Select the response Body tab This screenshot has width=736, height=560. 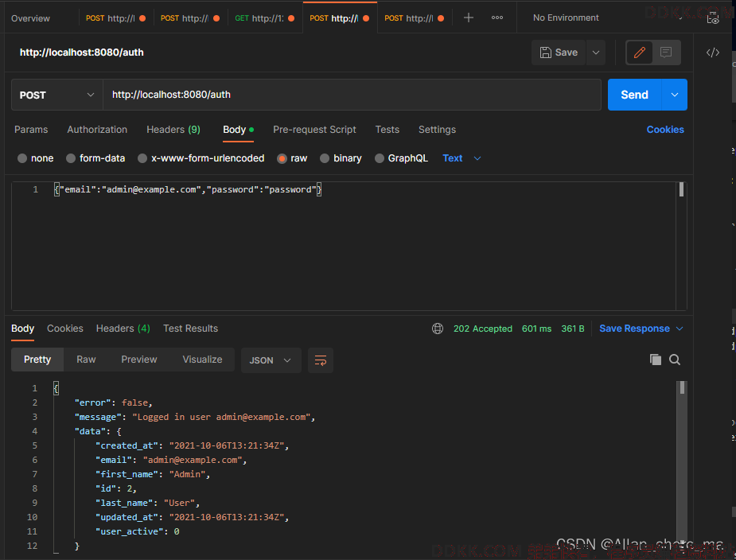pos(22,329)
